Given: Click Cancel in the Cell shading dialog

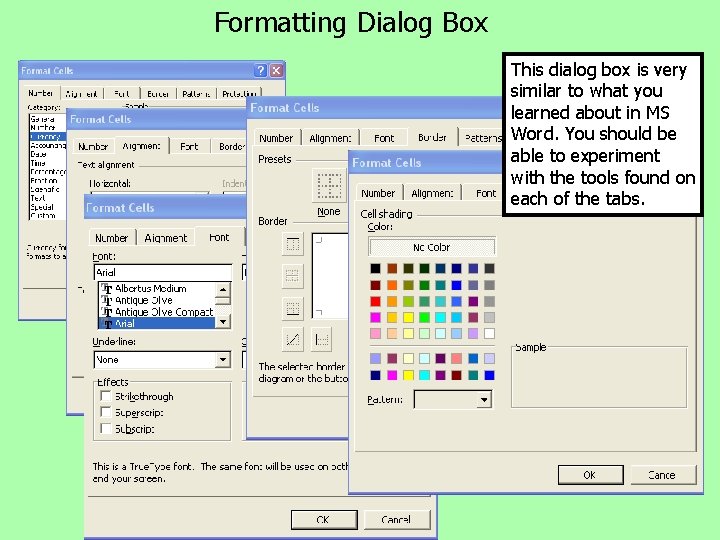Looking at the screenshot, I should (x=663, y=475).
